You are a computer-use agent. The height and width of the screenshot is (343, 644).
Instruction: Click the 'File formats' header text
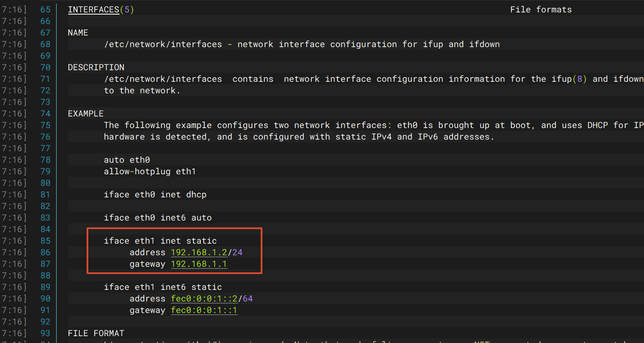(x=541, y=9)
